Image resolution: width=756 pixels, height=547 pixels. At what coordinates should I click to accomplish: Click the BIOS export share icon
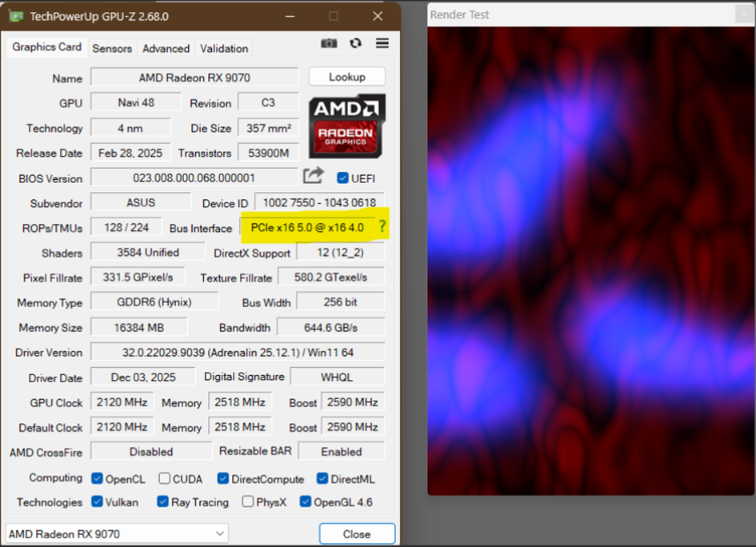(x=314, y=176)
